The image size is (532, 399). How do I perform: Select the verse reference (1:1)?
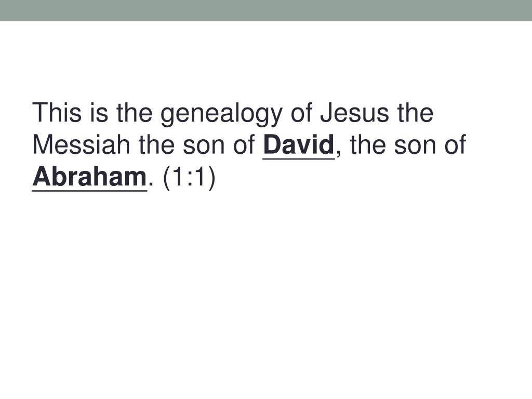point(189,178)
